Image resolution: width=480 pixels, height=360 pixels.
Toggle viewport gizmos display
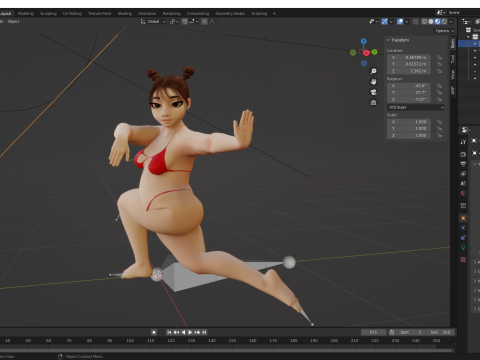(x=385, y=22)
